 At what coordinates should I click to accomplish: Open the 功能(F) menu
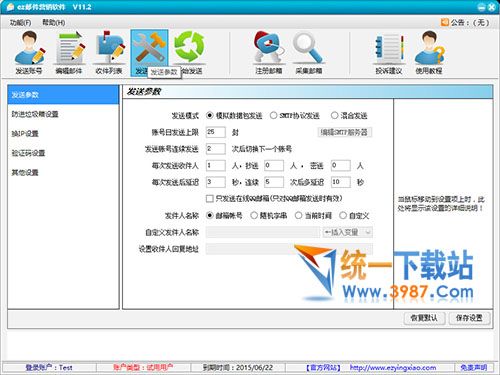[x=20, y=23]
